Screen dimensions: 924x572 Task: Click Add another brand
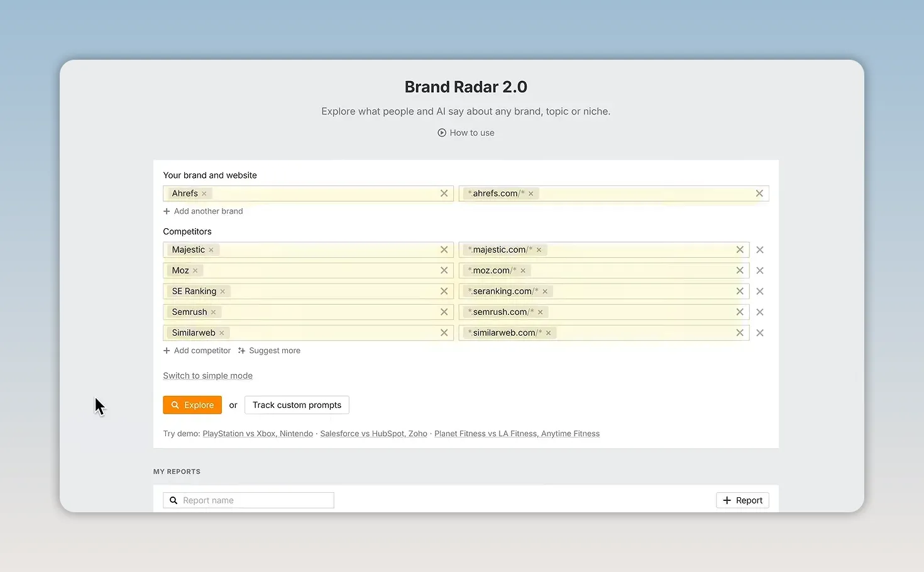click(x=203, y=211)
